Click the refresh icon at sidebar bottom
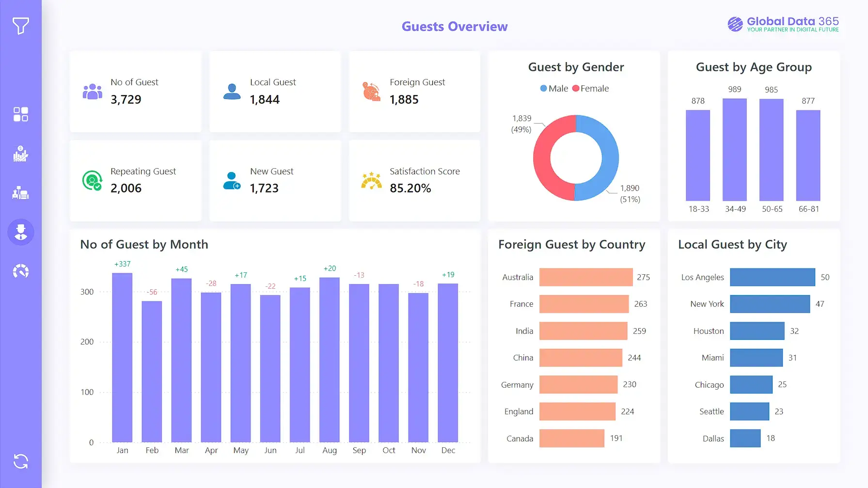This screenshot has height=488, width=868. [20, 461]
